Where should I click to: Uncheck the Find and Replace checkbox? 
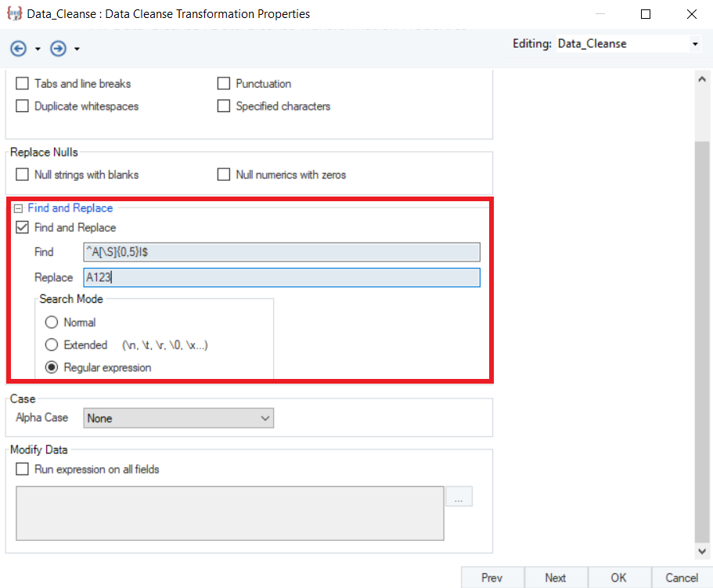[x=22, y=228]
